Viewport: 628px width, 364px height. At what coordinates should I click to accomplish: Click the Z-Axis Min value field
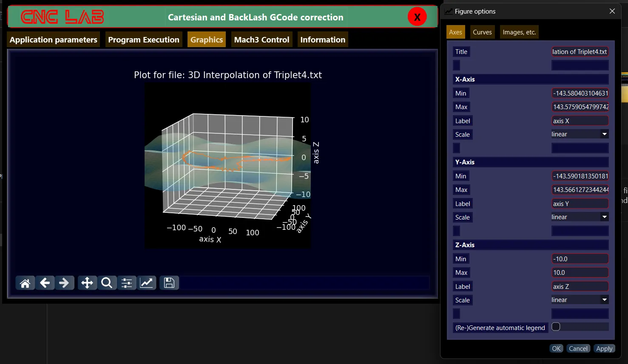click(580, 259)
